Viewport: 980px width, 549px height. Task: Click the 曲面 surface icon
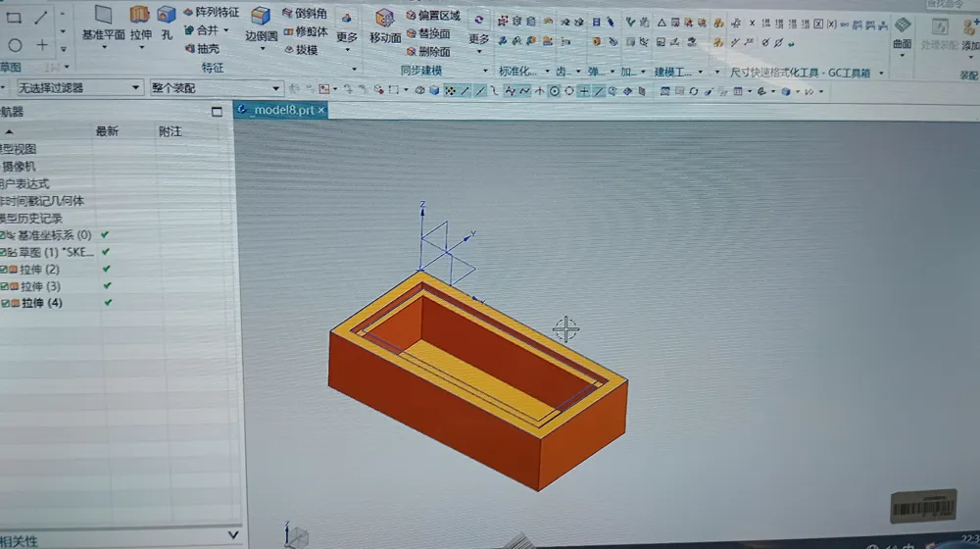[x=902, y=25]
